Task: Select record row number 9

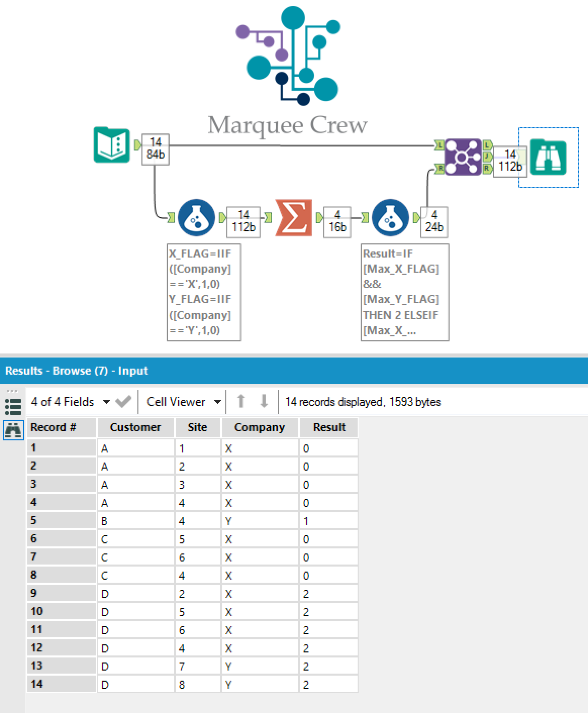Action: click(61, 593)
